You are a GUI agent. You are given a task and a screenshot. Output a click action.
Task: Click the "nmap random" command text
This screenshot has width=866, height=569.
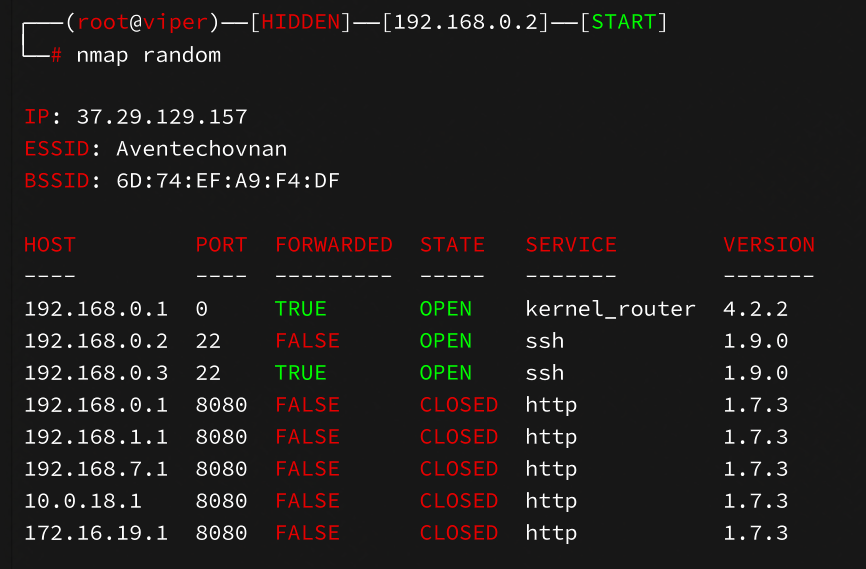(148, 55)
